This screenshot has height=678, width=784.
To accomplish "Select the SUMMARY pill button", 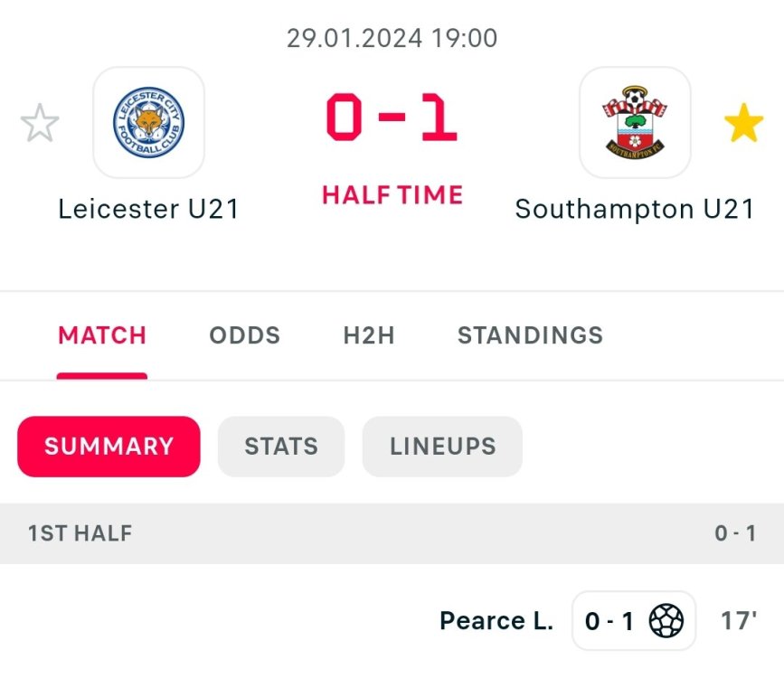I will tap(109, 446).
